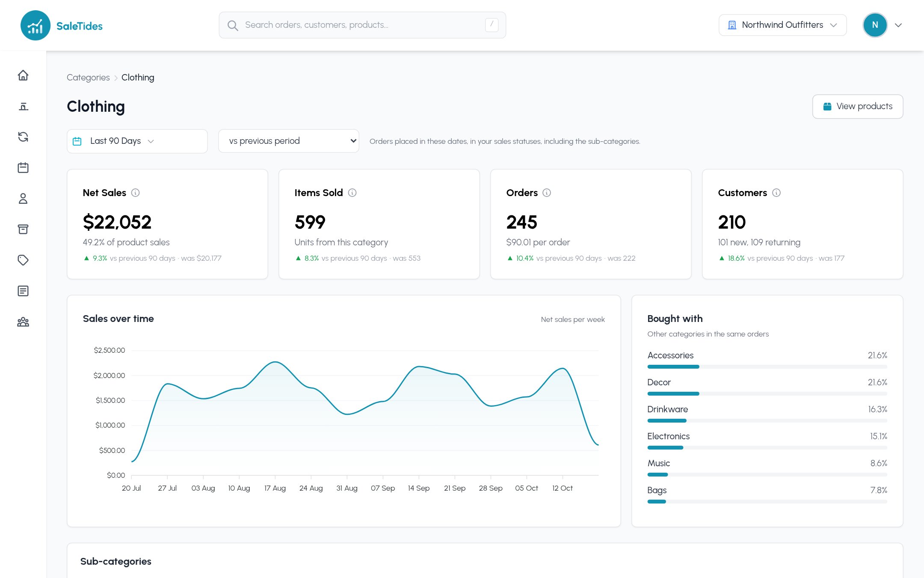The image size is (924, 578).
Task: Click the Music category label
Action: (658, 463)
